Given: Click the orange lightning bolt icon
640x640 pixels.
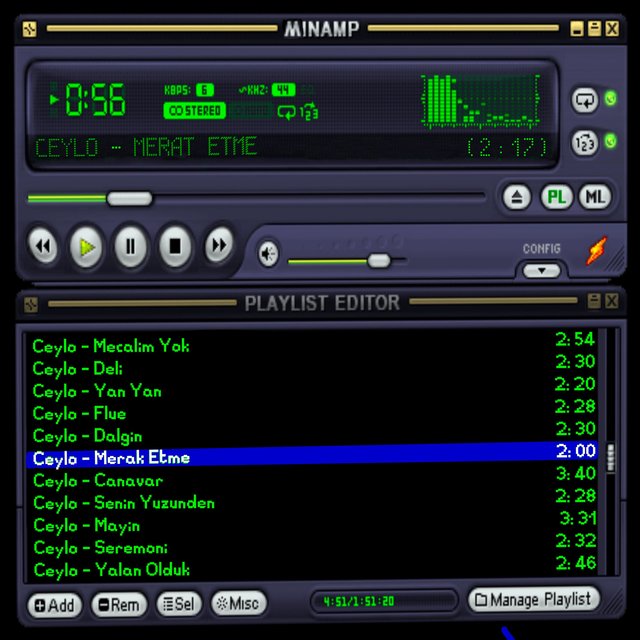Looking at the screenshot, I should point(596,250).
